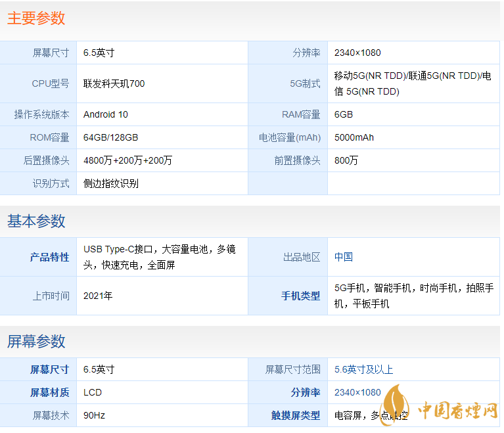Open the 5.6英寸及以上 screen size range link
504x433 pixels.
click(363, 369)
